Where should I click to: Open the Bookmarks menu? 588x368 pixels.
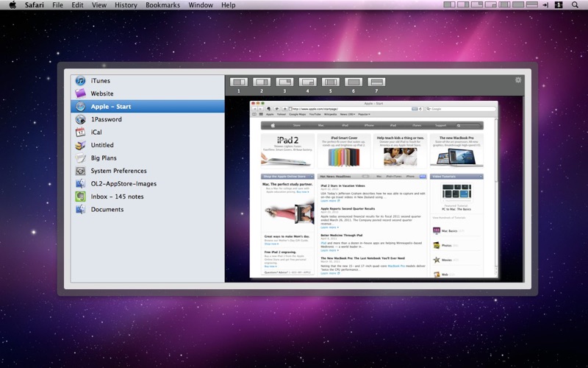coord(162,5)
